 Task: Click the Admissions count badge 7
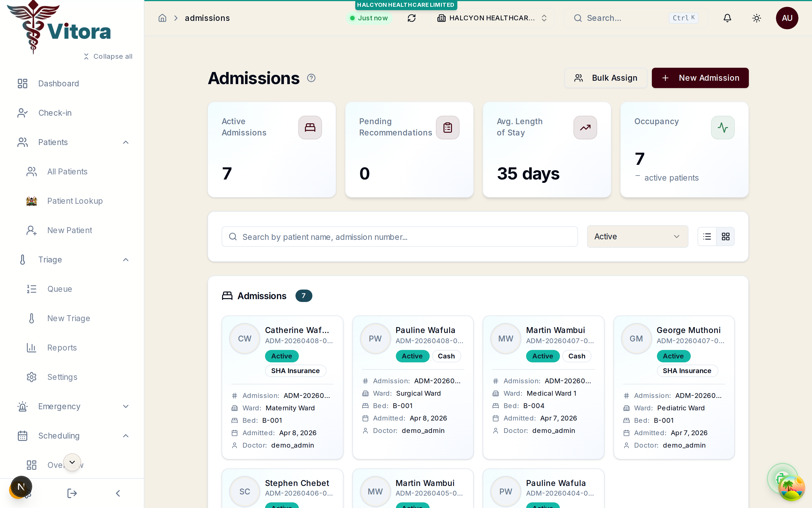[x=304, y=296]
